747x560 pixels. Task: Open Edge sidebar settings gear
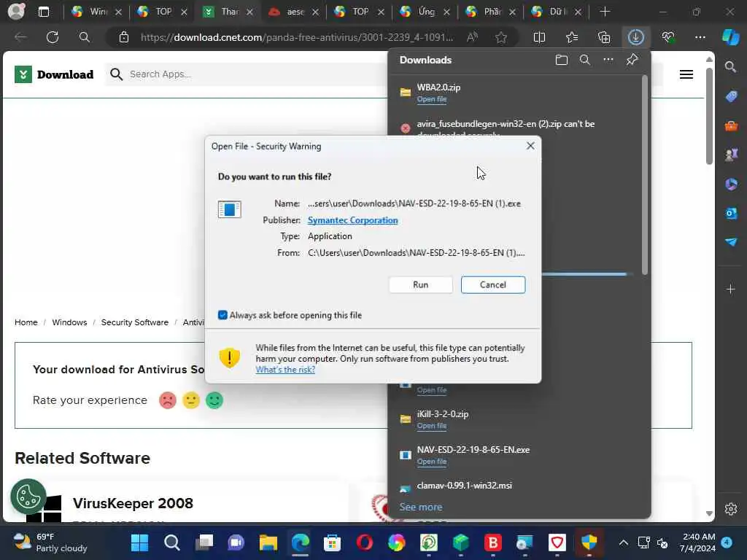click(x=730, y=509)
